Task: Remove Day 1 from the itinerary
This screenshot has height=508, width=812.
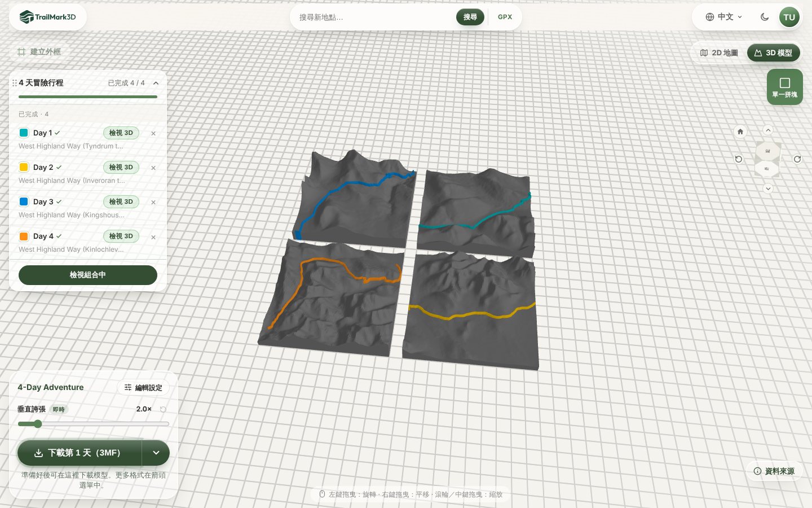Action: pos(153,133)
